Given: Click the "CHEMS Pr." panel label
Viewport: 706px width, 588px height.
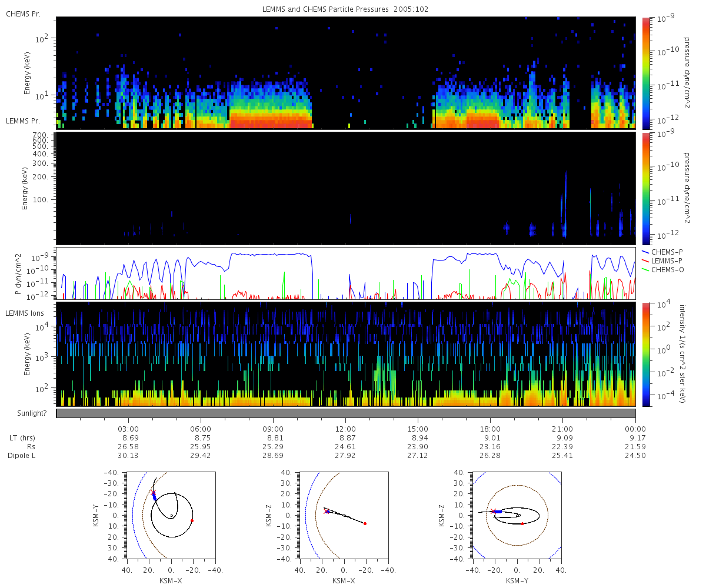Looking at the screenshot, I should tap(23, 14).
